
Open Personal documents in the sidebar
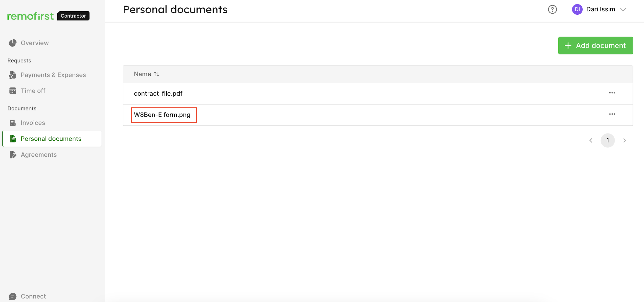51,139
